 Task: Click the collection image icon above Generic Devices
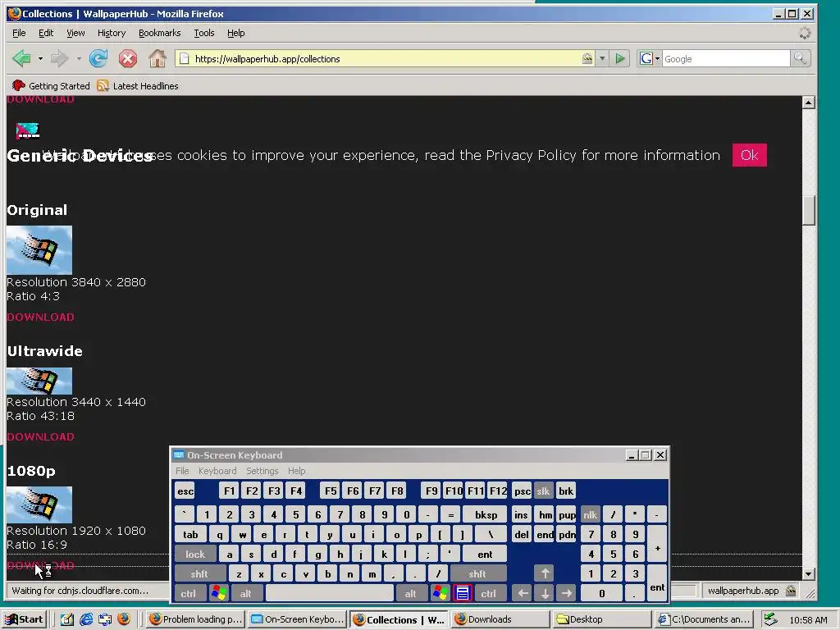click(x=27, y=130)
